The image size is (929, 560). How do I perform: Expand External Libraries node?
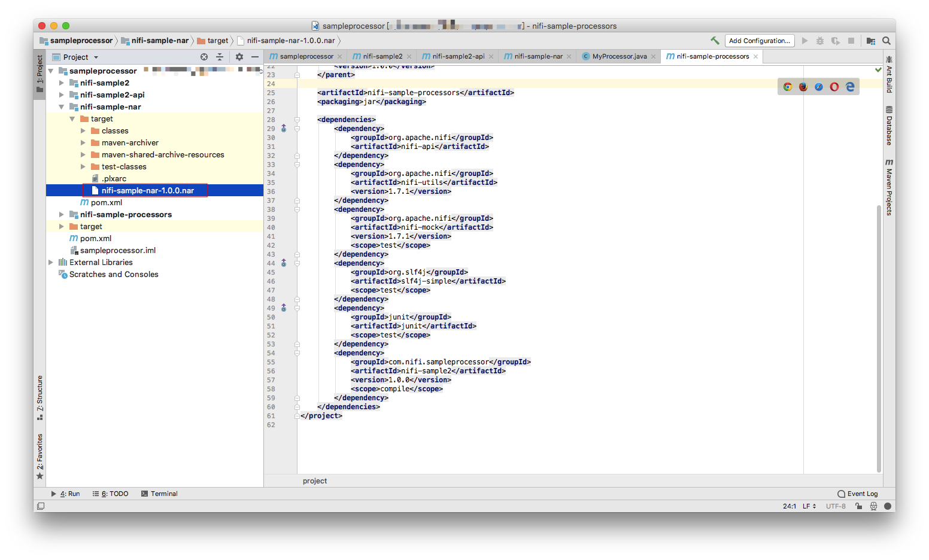pyautogui.click(x=51, y=263)
